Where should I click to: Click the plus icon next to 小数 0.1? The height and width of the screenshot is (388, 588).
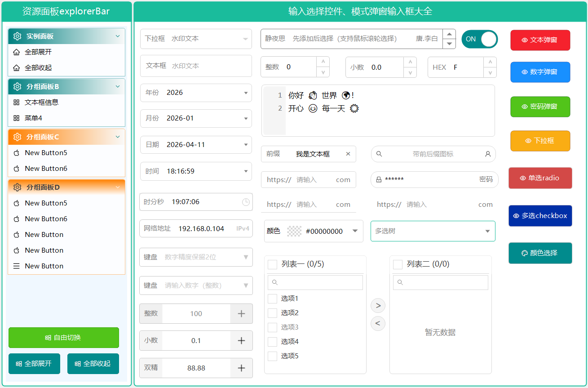[x=241, y=341]
